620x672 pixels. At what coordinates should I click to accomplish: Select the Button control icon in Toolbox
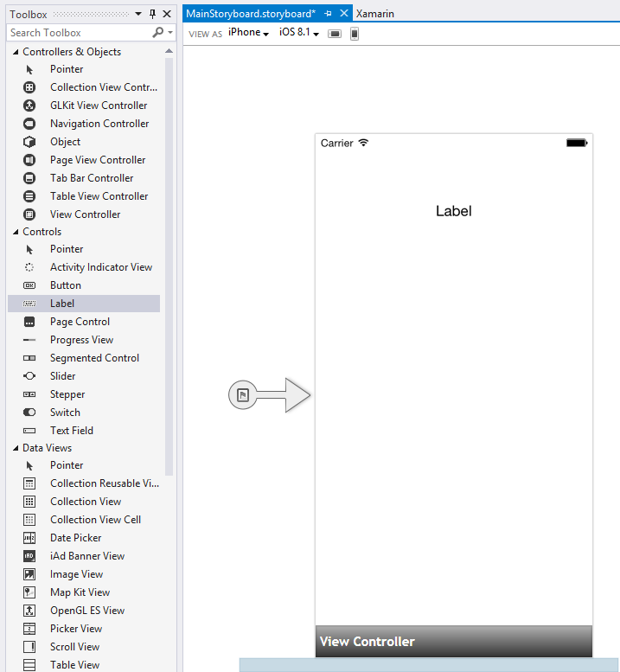point(29,285)
